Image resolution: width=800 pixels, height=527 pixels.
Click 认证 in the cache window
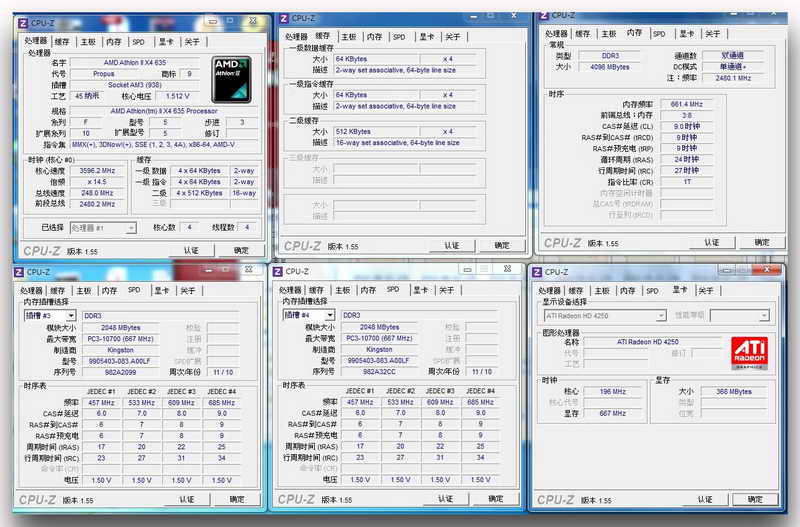(452, 245)
